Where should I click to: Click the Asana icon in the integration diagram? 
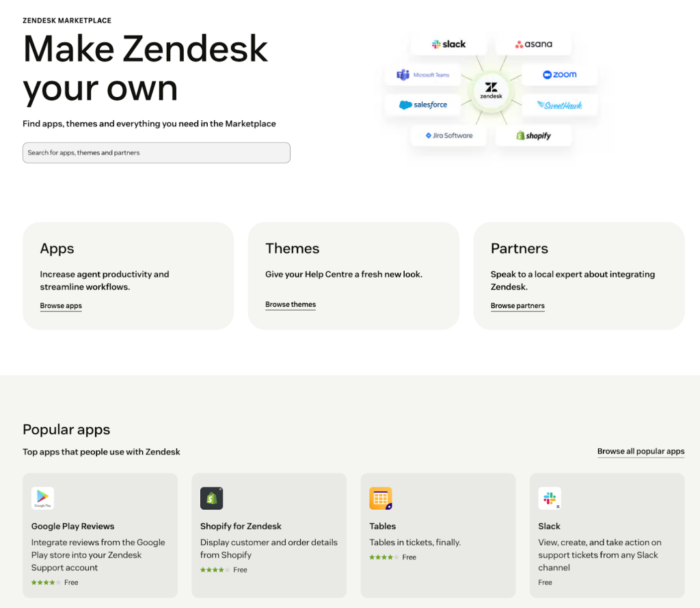tap(534, 43)
